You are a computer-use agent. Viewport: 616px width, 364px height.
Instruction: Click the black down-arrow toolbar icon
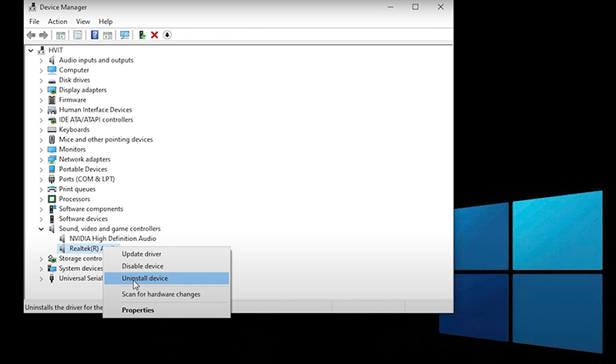[167, 35]
